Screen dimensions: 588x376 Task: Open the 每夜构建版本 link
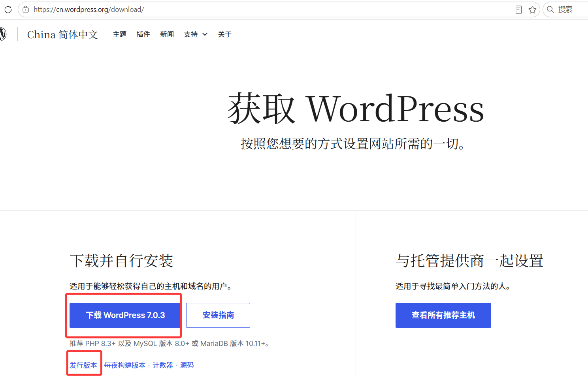coord(125,365)
